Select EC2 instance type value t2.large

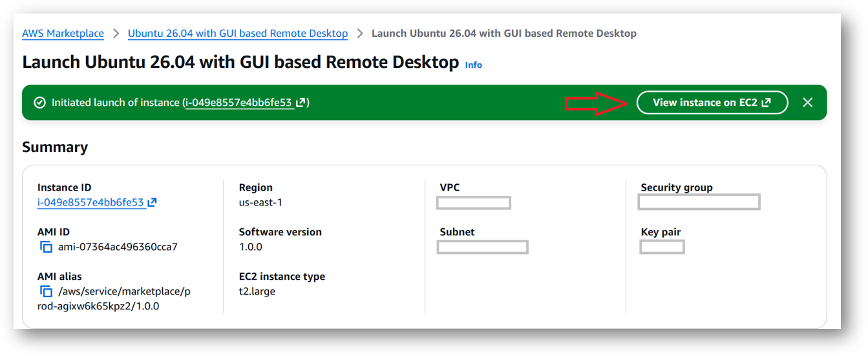coord(257,291)
